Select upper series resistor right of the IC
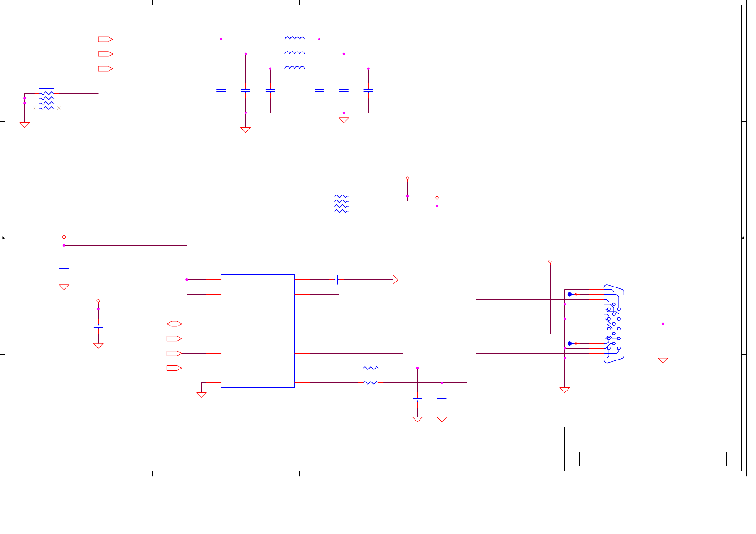 [371, 368]
